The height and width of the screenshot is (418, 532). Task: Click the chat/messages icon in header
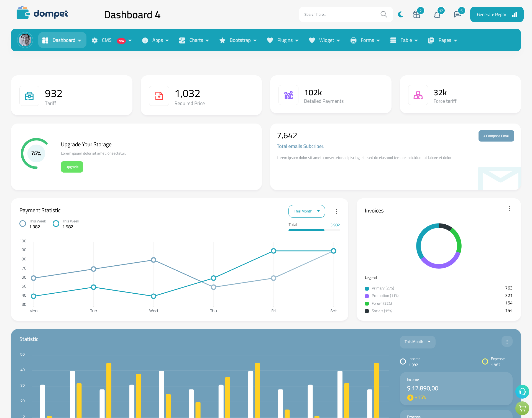click(457, 14)
